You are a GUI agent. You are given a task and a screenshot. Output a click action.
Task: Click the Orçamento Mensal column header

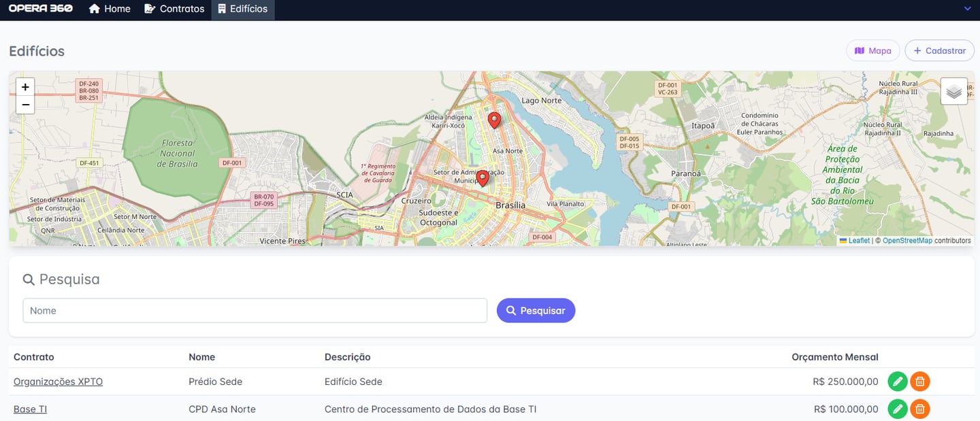click(x=835, y=356)
